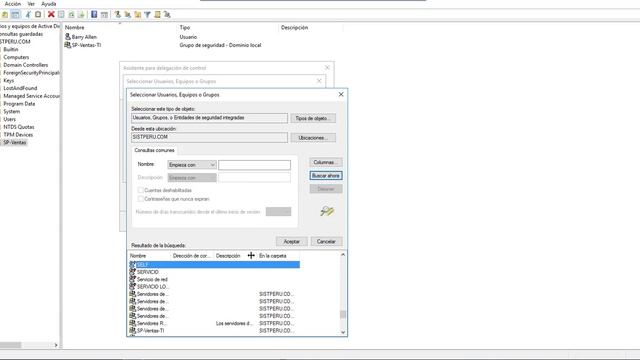Viewport: 640px width, 360px height.
Task: Click the funnel Filter toolbar icon
Action: (x=147, y=15)
